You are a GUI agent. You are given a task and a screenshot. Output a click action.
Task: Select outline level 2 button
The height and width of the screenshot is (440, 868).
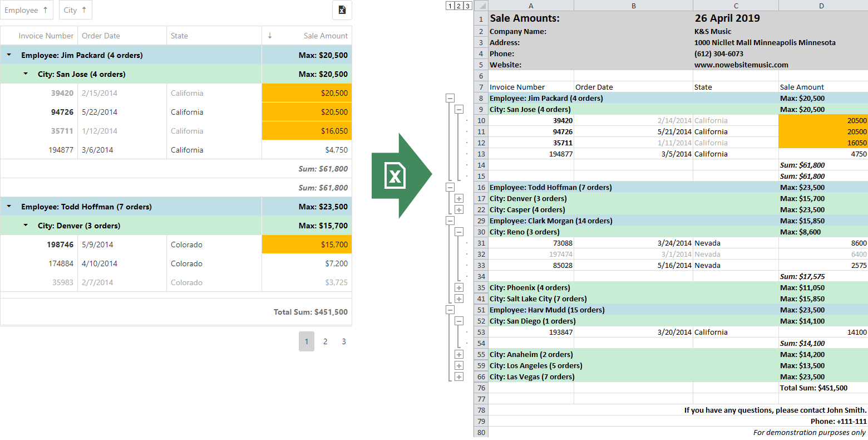pos(458,6)
